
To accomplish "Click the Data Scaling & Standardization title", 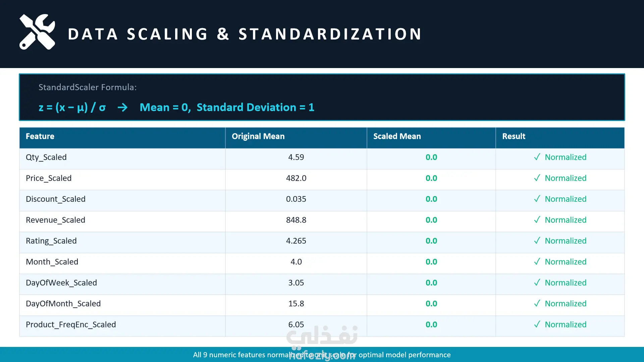I will tap(245, 34).
